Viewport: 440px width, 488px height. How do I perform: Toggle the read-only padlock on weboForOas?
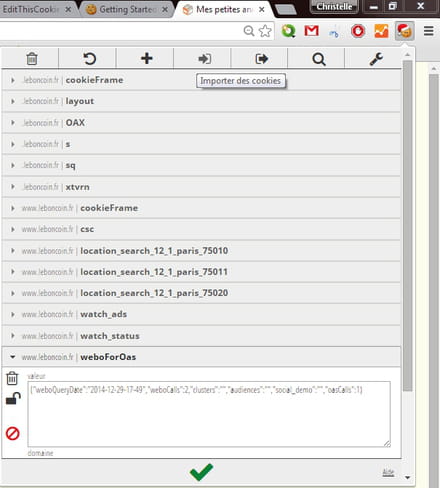point(13,398)
